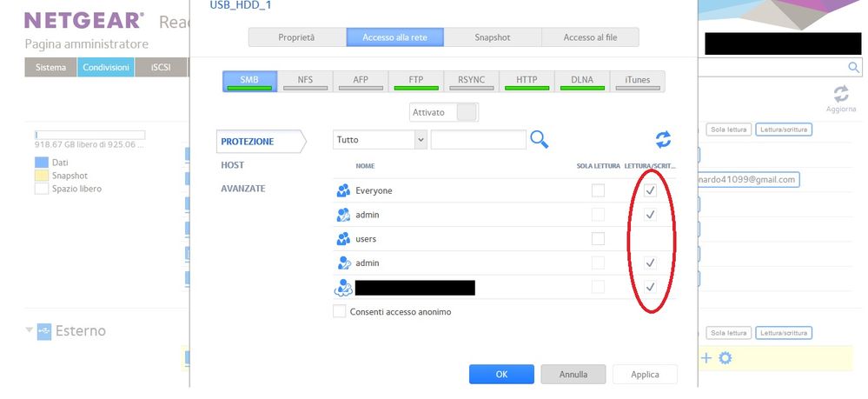Click upper Sola lettura button in background

tap(728, 130)
